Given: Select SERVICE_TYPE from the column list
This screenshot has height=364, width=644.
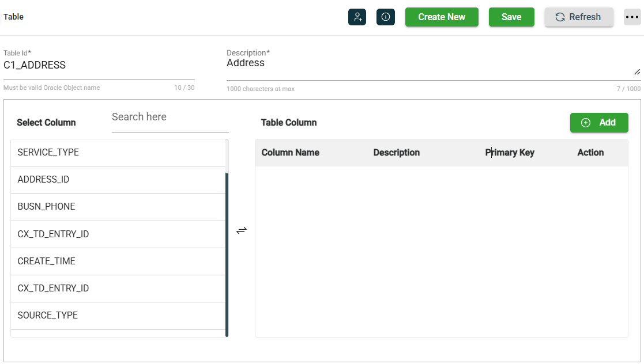Looking at the screenshot, I should point(118,153).
